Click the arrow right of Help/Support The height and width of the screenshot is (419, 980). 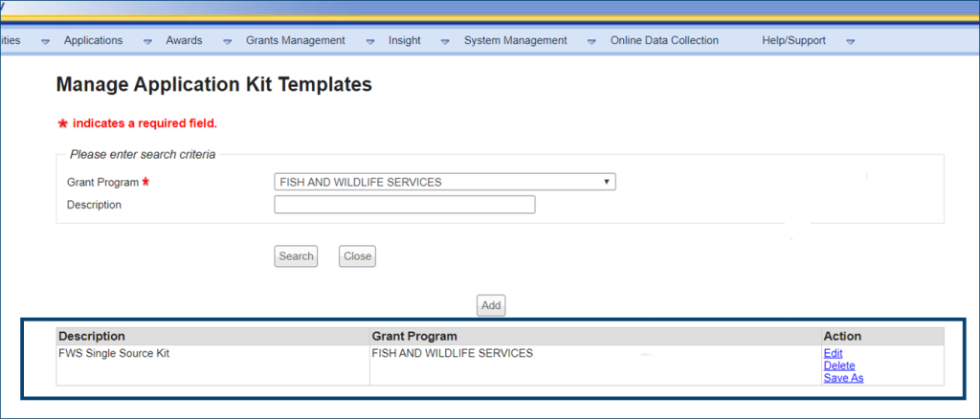(850, 41)
